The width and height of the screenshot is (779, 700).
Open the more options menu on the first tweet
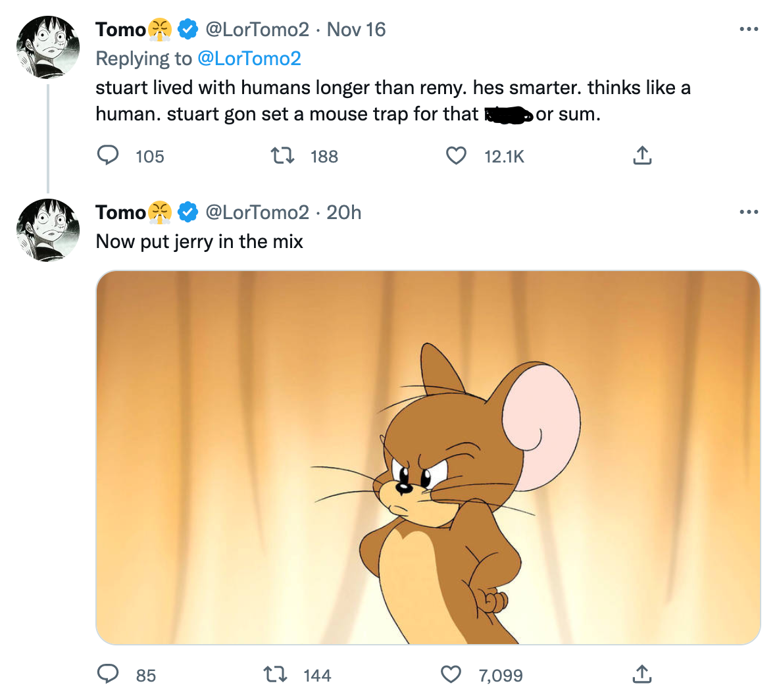749,29
